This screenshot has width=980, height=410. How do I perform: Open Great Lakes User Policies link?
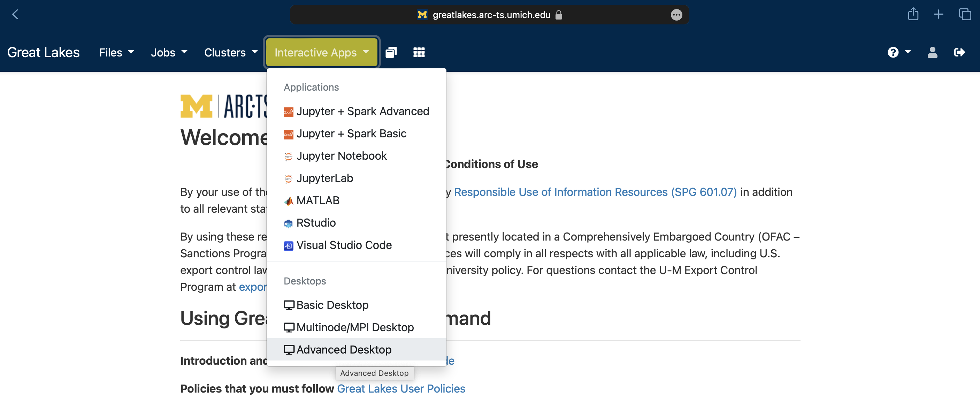pyautogui.click(x=401, y=389)
